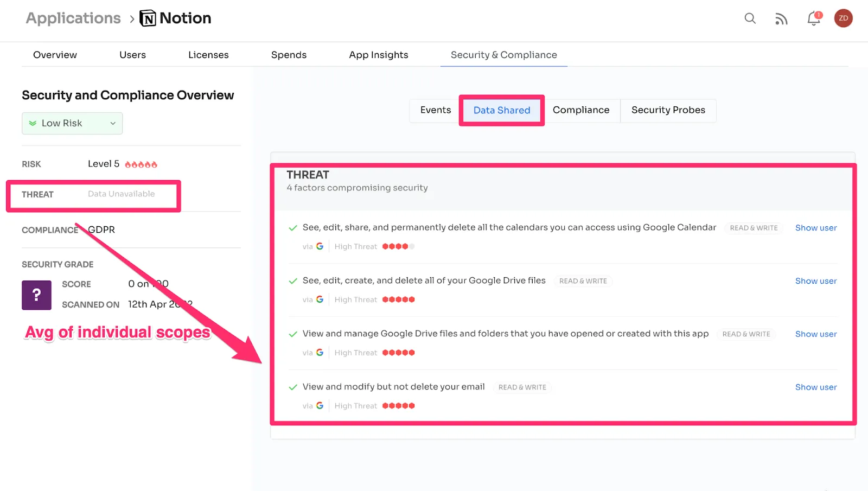Click checkmark beside email scope

point(293,387)
